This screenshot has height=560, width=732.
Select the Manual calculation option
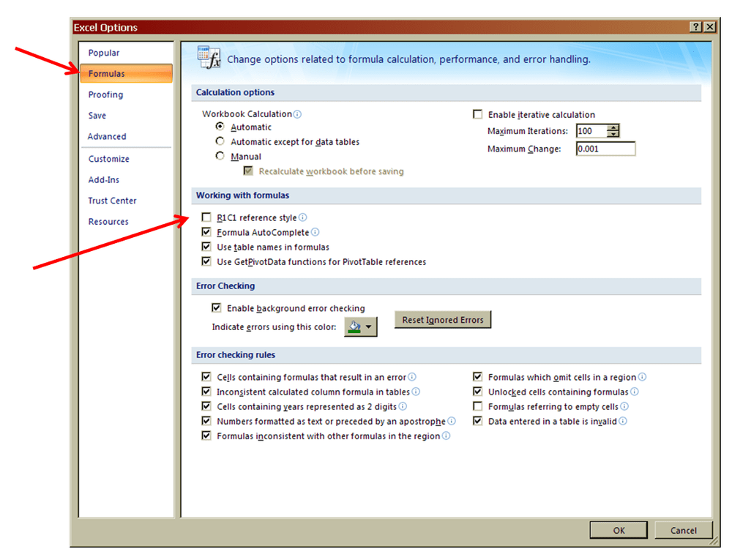point(220,156)
